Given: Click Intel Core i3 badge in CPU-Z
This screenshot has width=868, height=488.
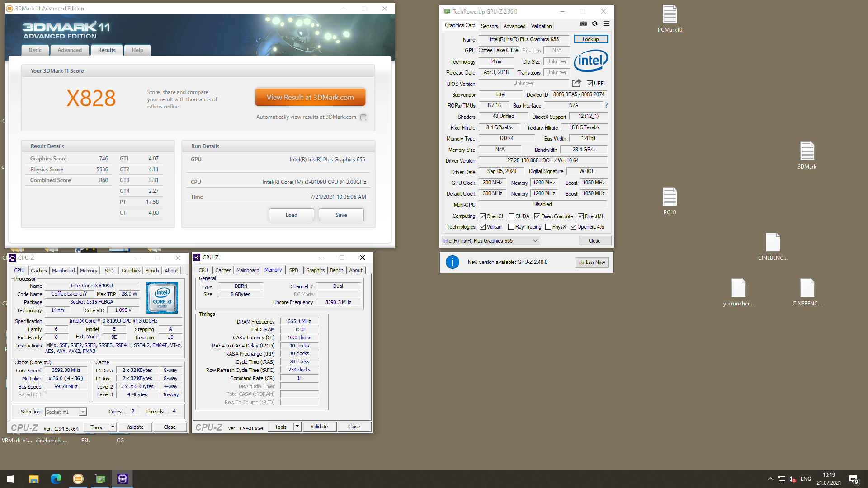Looking at the screenshot, I should 162,298.
